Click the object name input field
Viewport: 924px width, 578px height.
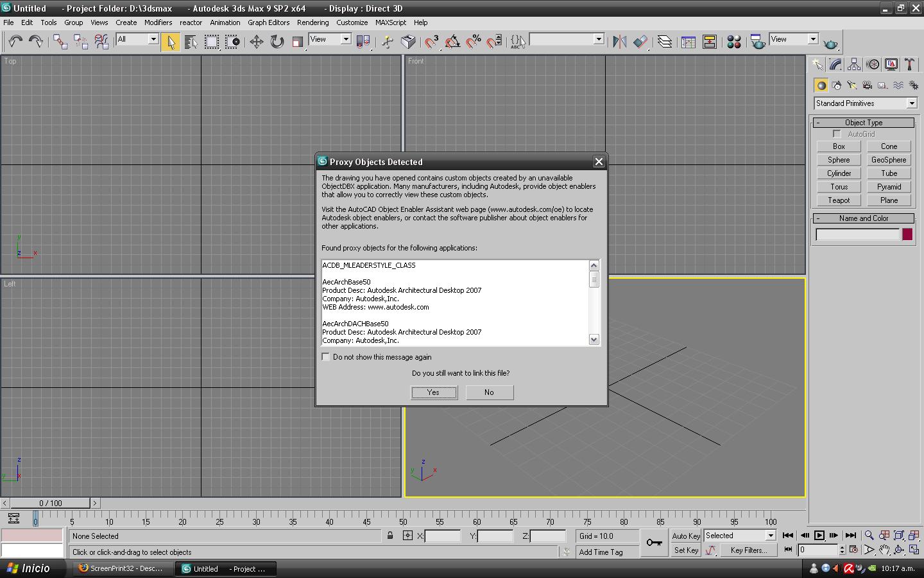(x=857, y=234)
